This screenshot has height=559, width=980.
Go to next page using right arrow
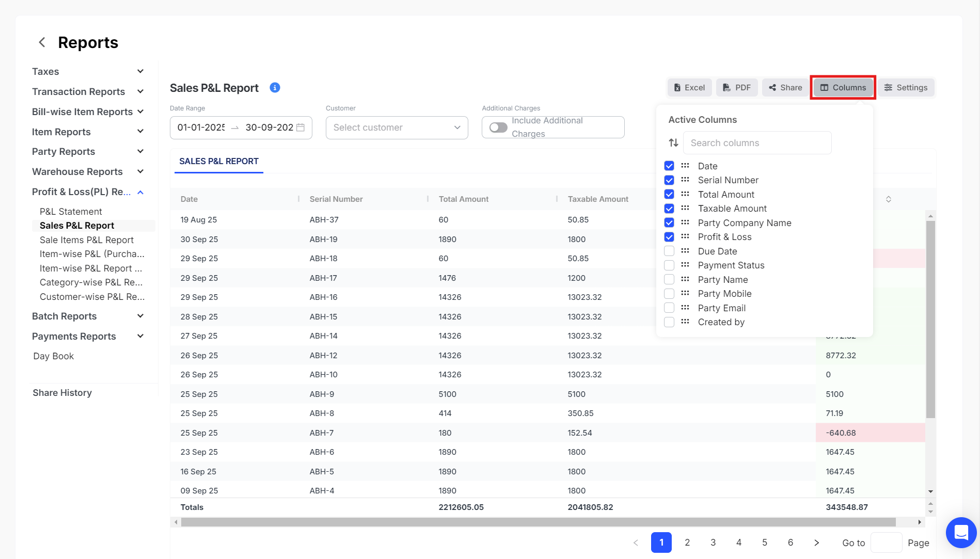pyautogui.click(x=816, y=542)
